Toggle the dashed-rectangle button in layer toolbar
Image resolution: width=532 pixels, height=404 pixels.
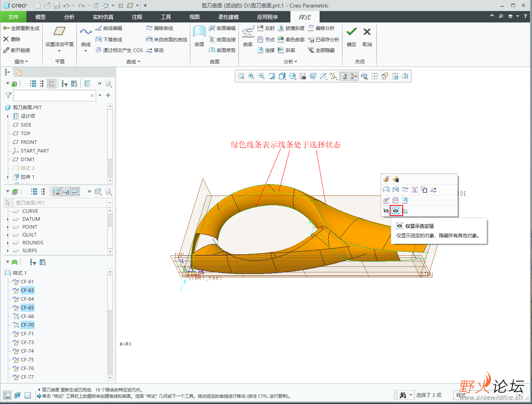pyautogui.click(x=75, y=192)
